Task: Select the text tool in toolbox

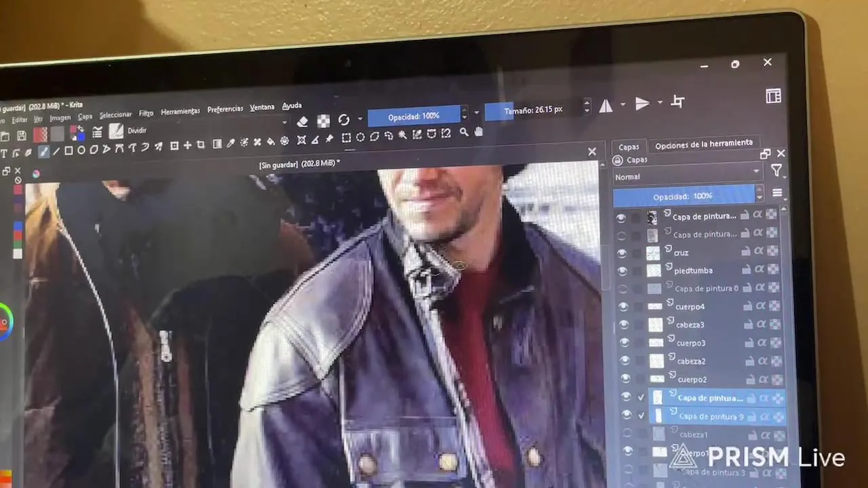Action: click(4, 153)
